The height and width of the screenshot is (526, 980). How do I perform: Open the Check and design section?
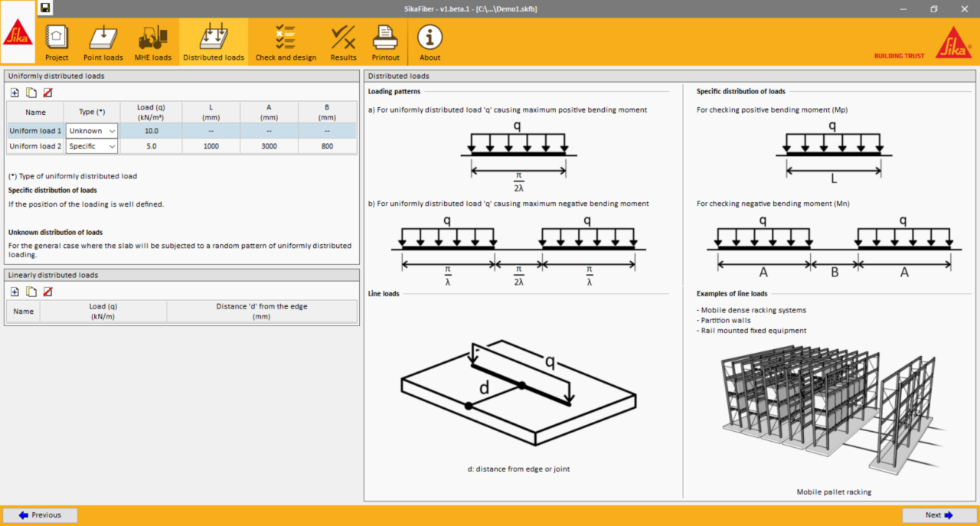tap(286, 43)
